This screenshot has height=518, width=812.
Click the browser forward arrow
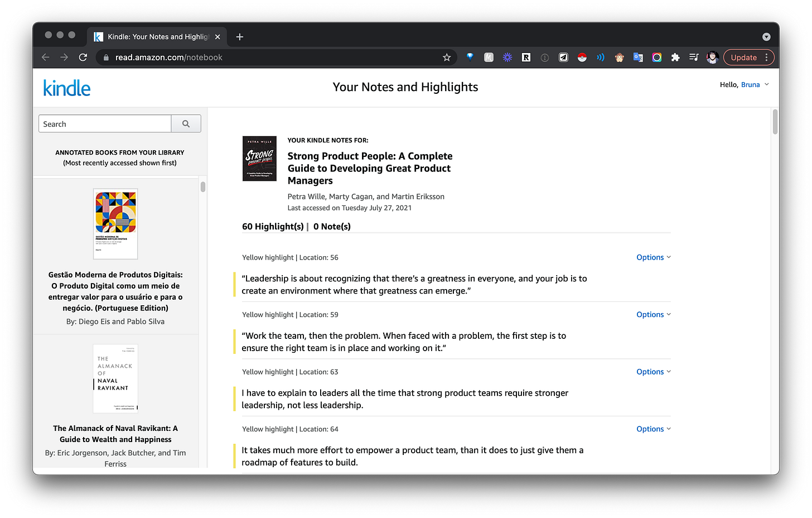[x=64, y=57]
